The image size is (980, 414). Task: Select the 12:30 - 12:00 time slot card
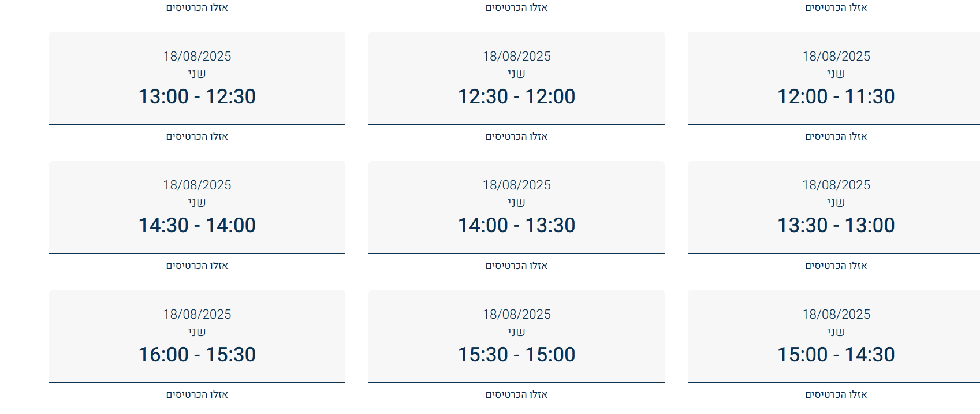[516, 79]
